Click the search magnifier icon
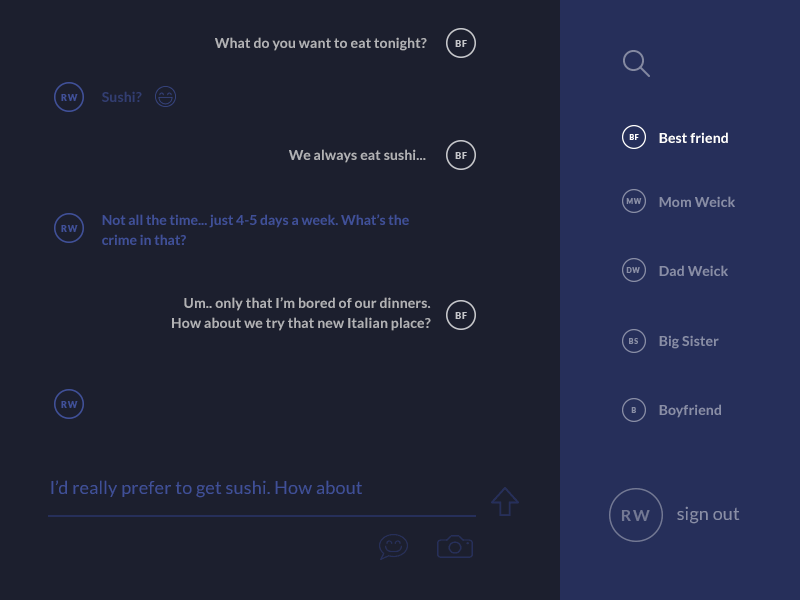Image resolution: width=800 pixels, height=600 pixels. [636, 64]
